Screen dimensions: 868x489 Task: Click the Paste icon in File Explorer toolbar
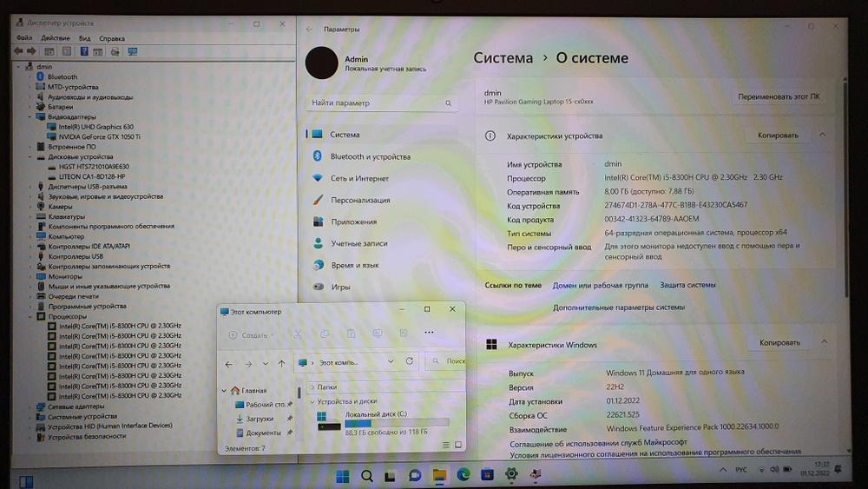coord(351,334)
